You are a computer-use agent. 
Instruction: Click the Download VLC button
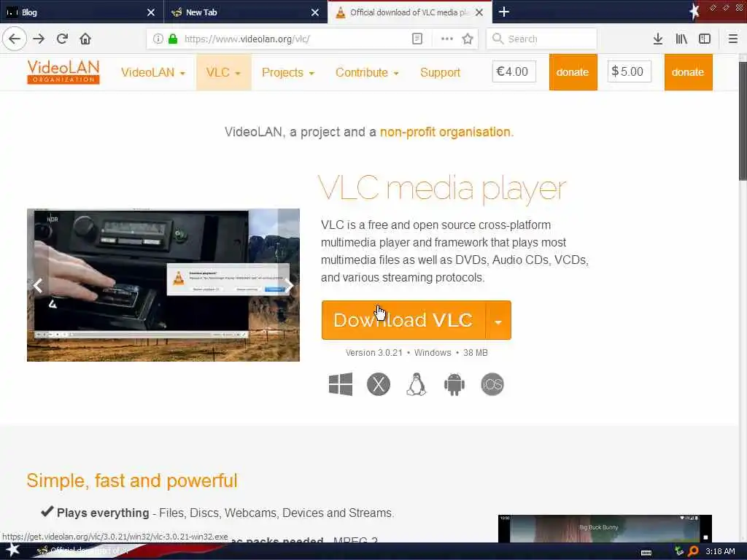click(x=403, y=320)
